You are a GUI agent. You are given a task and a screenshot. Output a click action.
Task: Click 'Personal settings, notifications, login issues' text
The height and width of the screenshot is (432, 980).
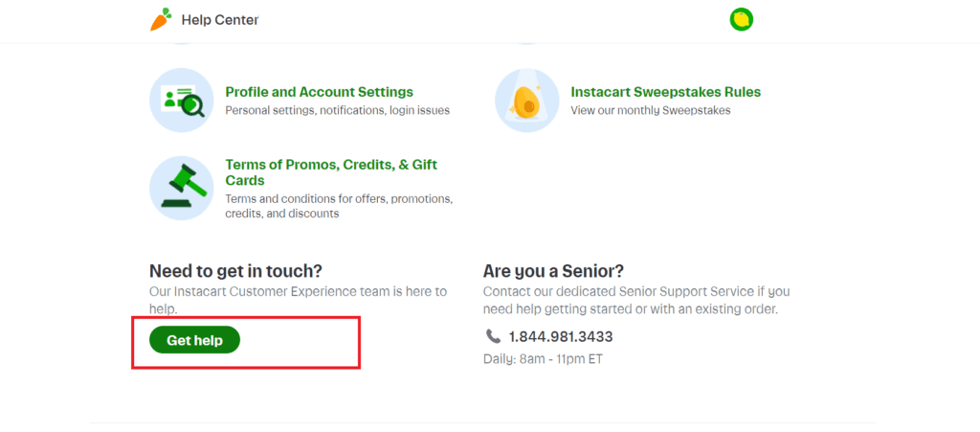[x=337, y=111]
